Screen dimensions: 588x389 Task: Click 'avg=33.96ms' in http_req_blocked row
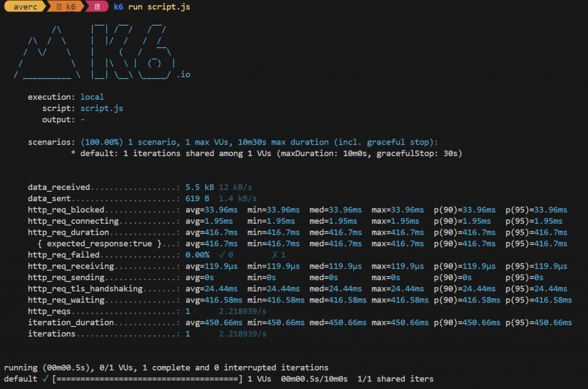(211, 209)
